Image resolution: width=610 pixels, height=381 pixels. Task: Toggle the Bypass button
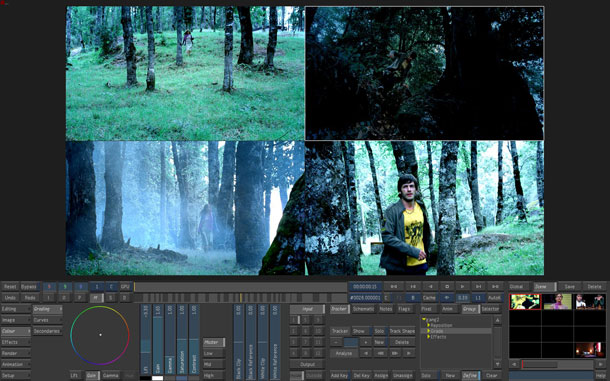(x=29, y=287)
